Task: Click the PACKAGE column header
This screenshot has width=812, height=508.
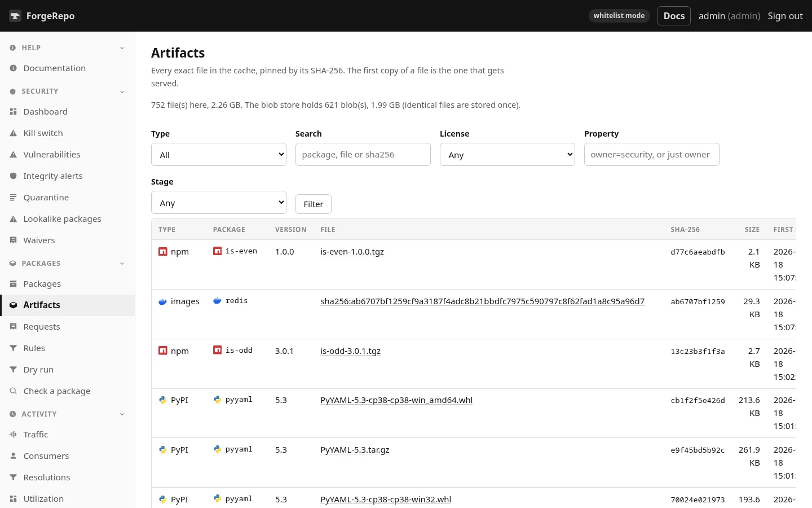Action: coord(229,230)
